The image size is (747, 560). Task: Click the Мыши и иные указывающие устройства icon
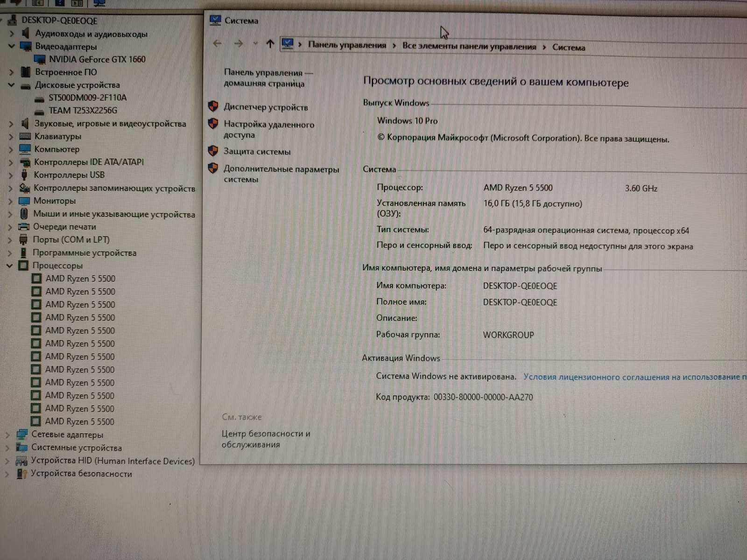click(24, 214)
